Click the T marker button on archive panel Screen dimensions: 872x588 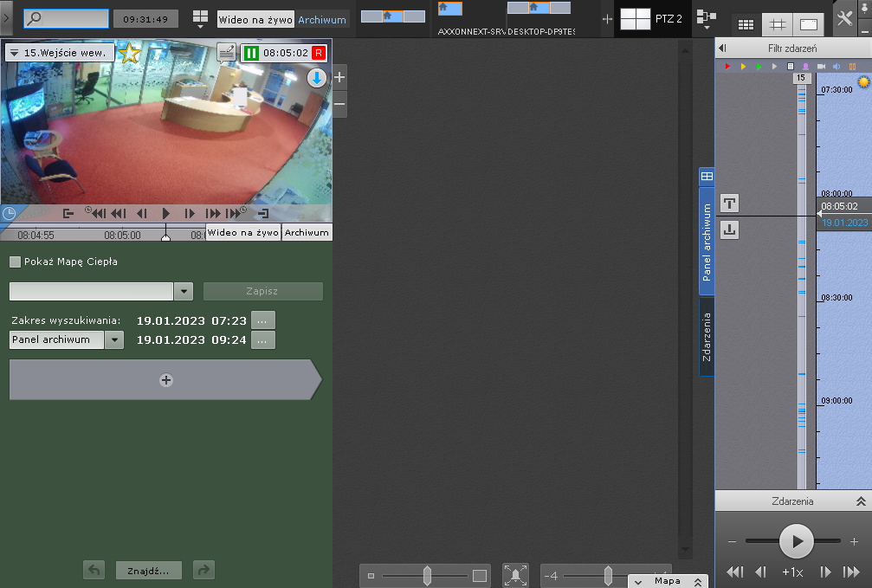point(729,204)
